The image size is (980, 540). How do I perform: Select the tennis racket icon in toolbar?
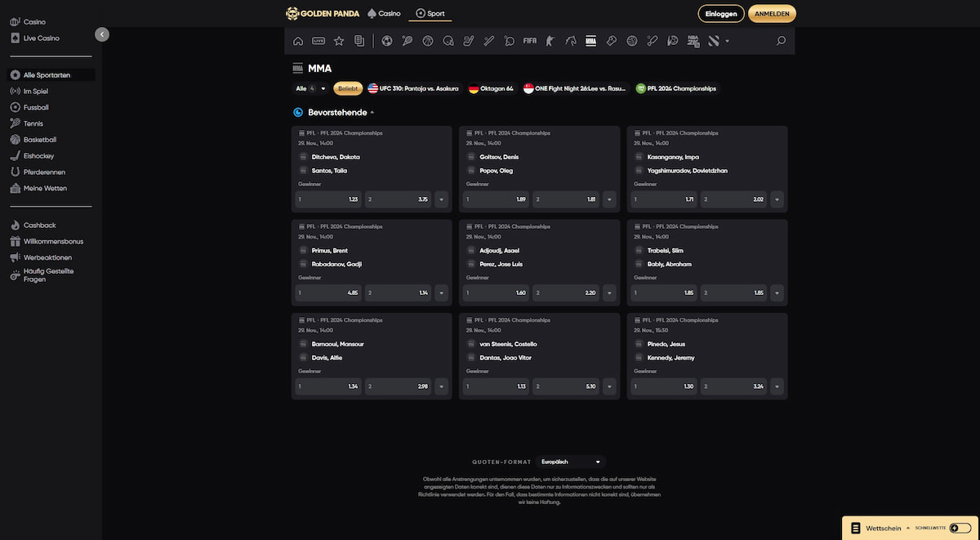pos(408,41)
